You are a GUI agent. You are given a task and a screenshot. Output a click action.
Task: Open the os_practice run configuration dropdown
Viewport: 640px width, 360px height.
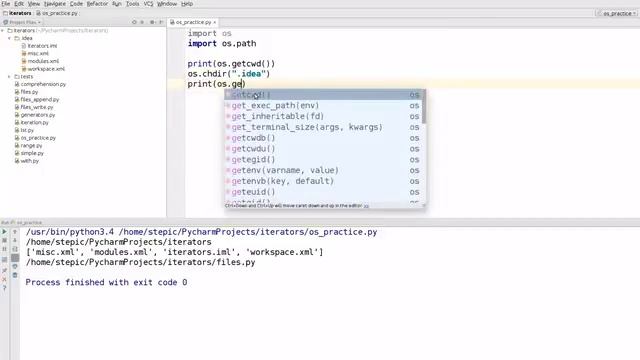coord(617,13)
